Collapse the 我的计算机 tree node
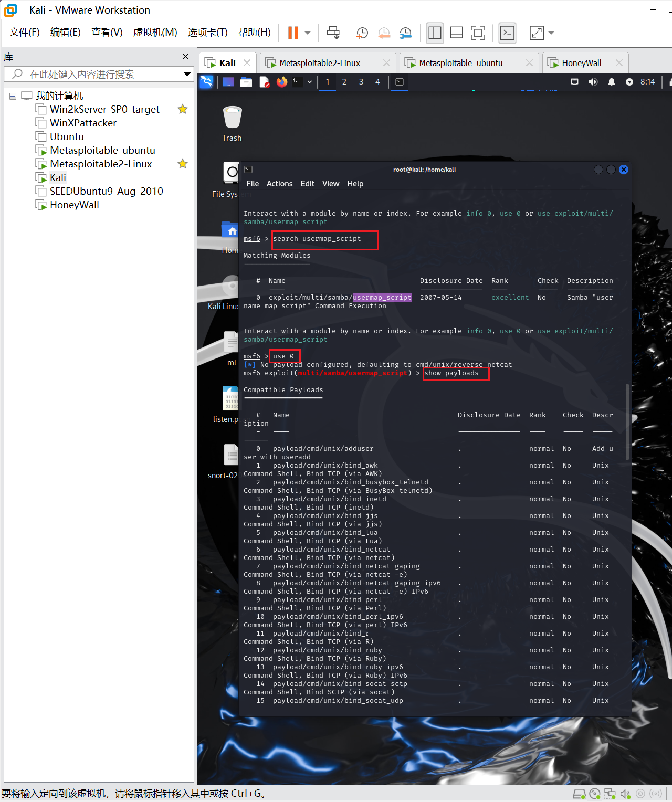The width and height of the screenshot is (672, 802). [x=13, y=96]
